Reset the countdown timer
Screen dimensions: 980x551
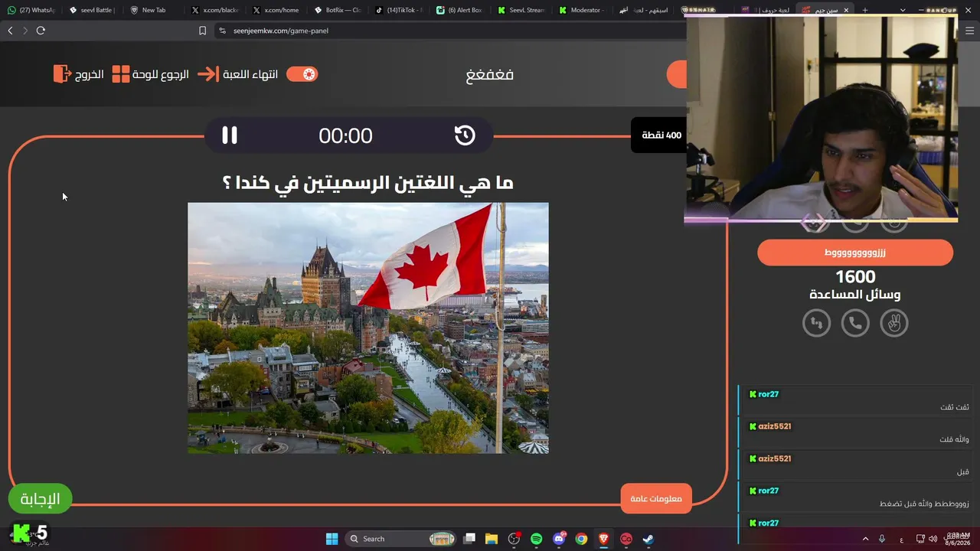(465, 135)
